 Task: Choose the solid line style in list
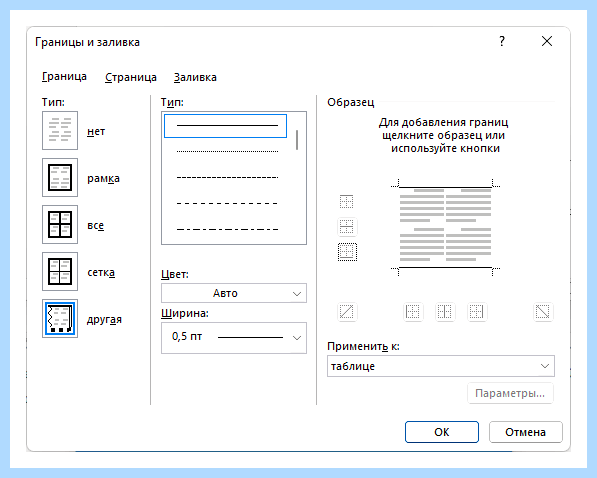[225, 126]
